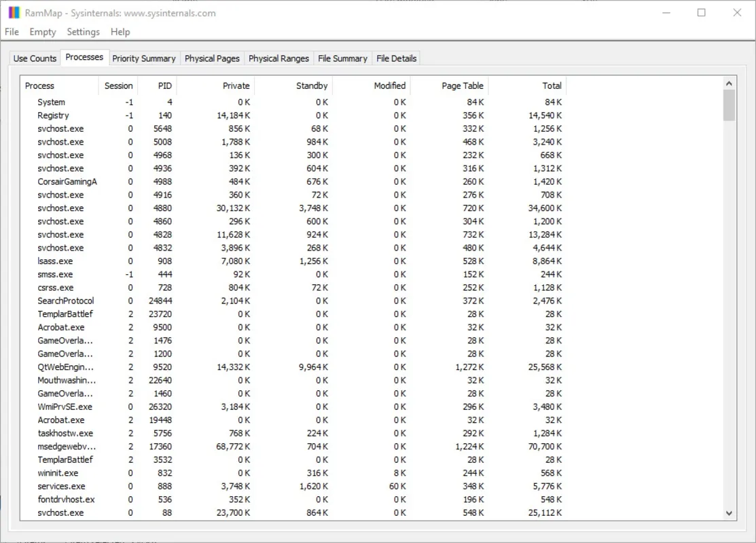This screenshot has height=543, width=756.
Task: Select the SearchProtocol process row
Action: [293, 301]
